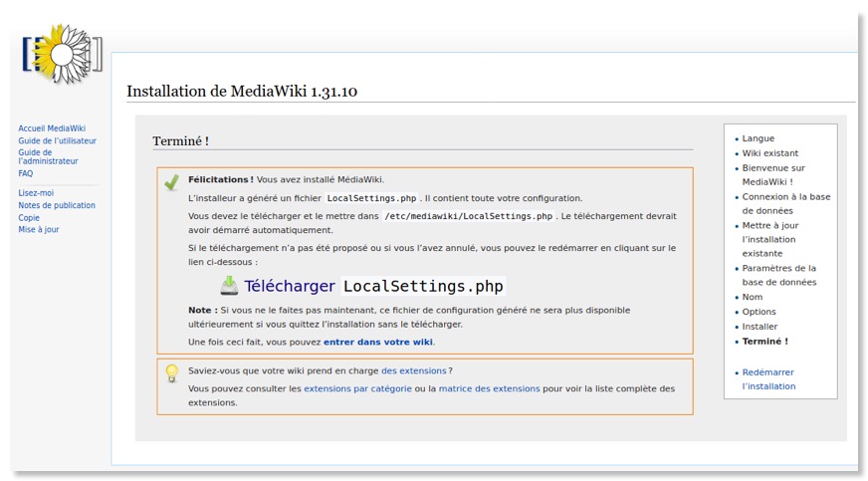Select the bold 'Terminé !' step in list

pyautogui.click(x=765, y=341)
